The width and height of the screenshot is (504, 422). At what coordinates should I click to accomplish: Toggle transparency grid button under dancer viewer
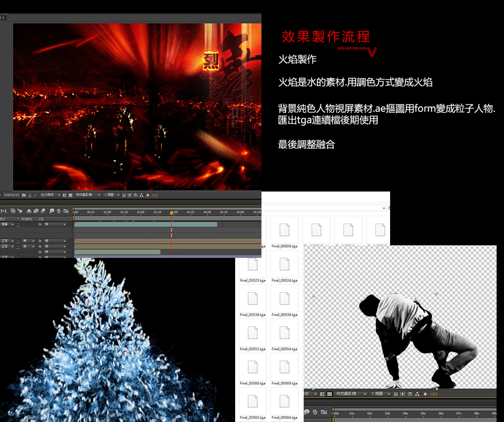tap(329, 394)
